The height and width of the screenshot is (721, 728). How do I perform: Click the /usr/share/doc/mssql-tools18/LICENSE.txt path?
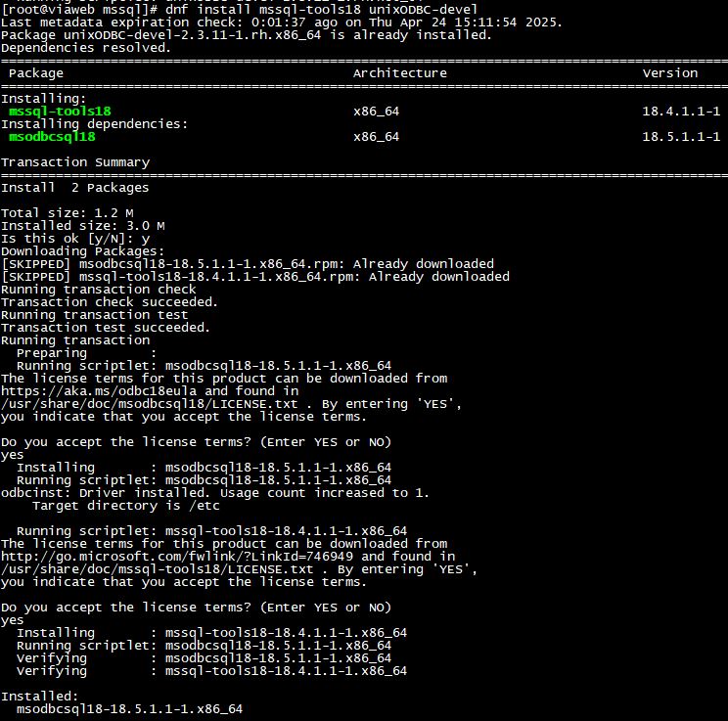158,569
